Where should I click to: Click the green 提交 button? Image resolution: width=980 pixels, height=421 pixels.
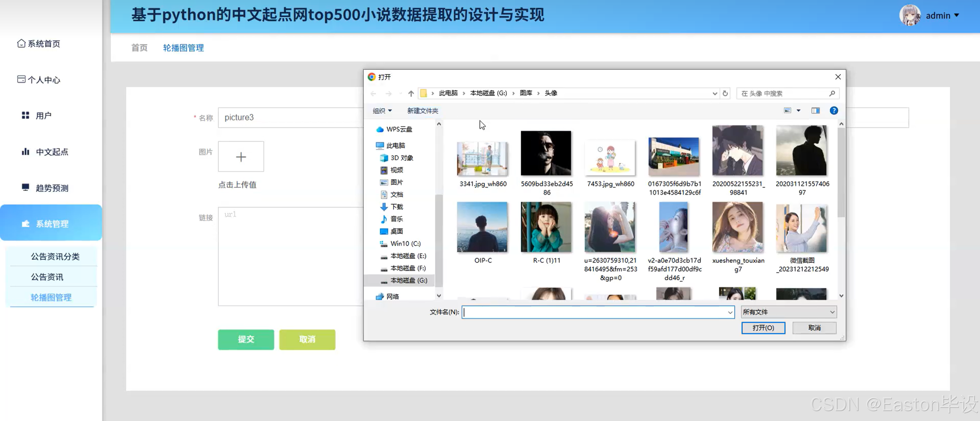coord(246,339)
